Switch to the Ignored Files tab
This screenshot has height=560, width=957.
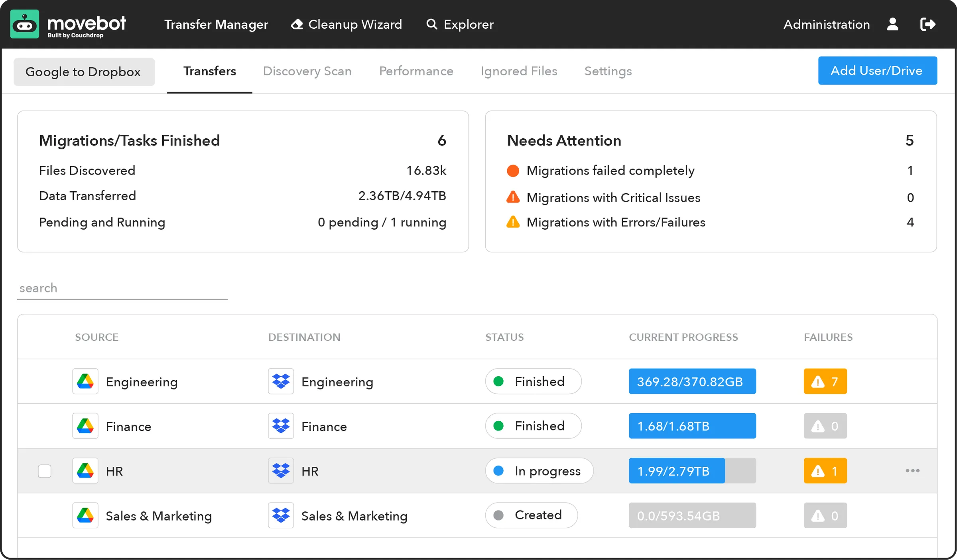519,71
